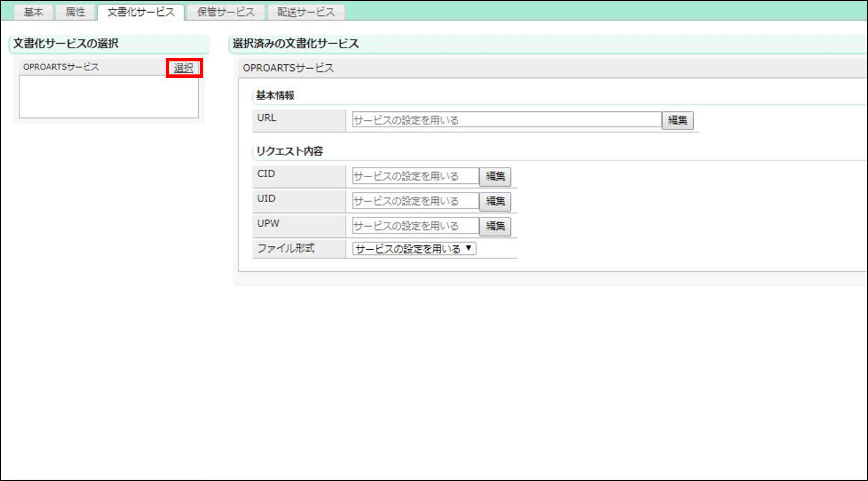The height and width of the screenshot is (481, 868).
Task: Click the 基本情報 section heading
Action: [275, 95]
